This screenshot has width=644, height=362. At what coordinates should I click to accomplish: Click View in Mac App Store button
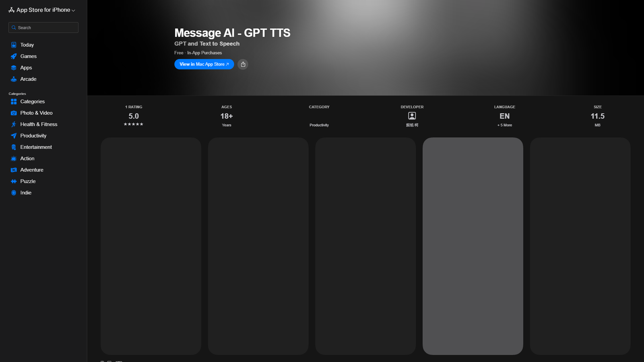[x=204, y=64]
